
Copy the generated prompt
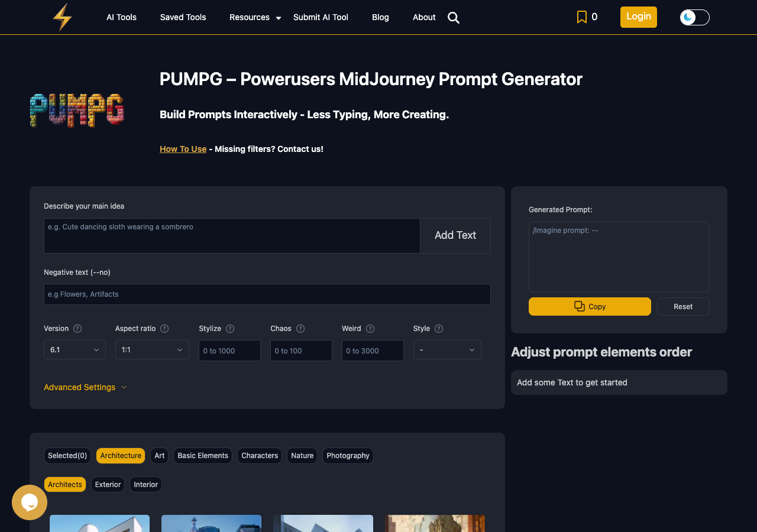point(590,306)
